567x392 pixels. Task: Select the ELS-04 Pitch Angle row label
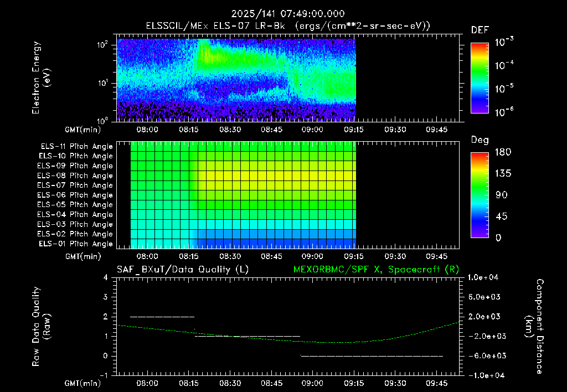tap(75, 215)
